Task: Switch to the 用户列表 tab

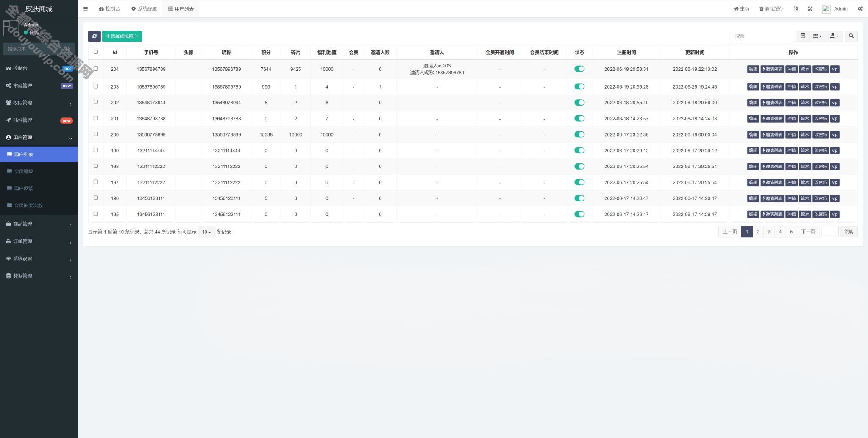Action: (x=181, y=8)
